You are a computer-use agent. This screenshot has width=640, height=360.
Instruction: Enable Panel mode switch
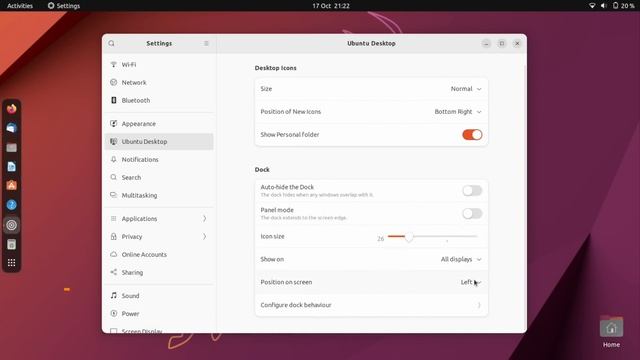click(x=472, y=213)
